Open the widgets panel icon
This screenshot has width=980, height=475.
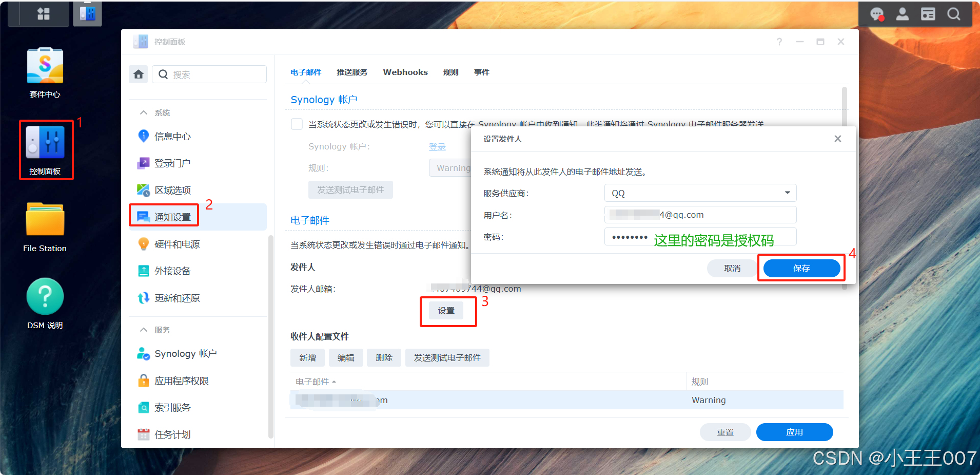[928, 14]
